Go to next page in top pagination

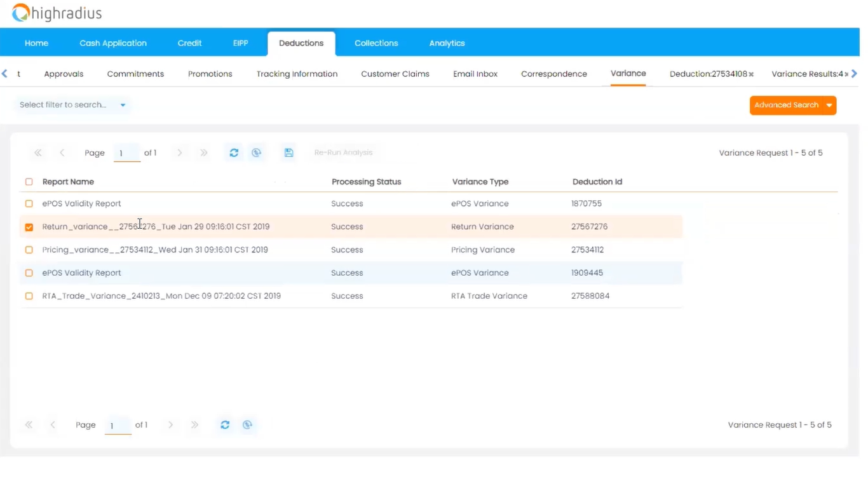tap(180, 152)
